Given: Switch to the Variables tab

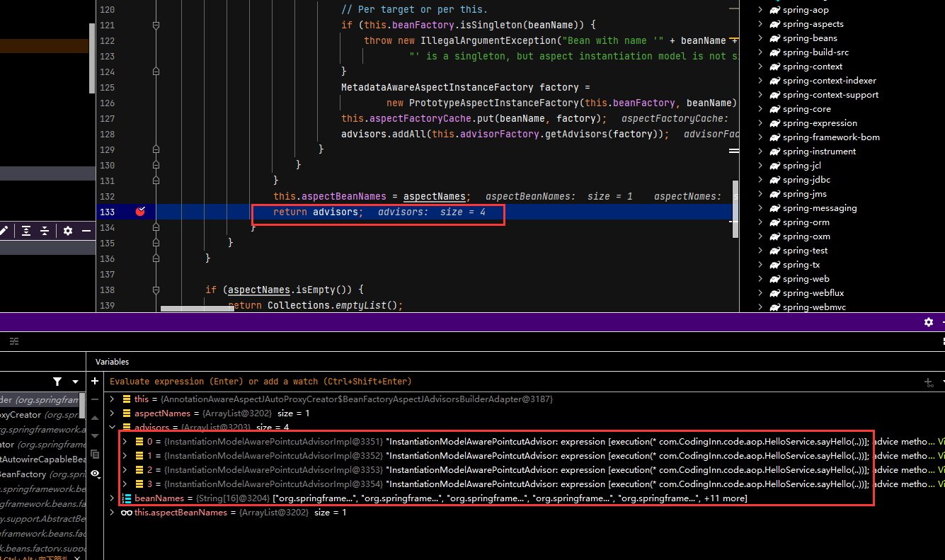Looking at the screenshot, I should click(x=113, y=362).
